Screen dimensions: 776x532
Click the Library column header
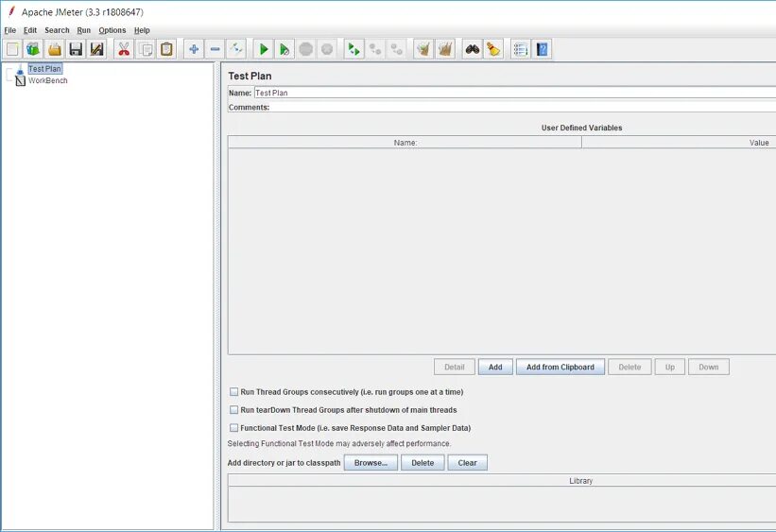(x=502, y=481)
